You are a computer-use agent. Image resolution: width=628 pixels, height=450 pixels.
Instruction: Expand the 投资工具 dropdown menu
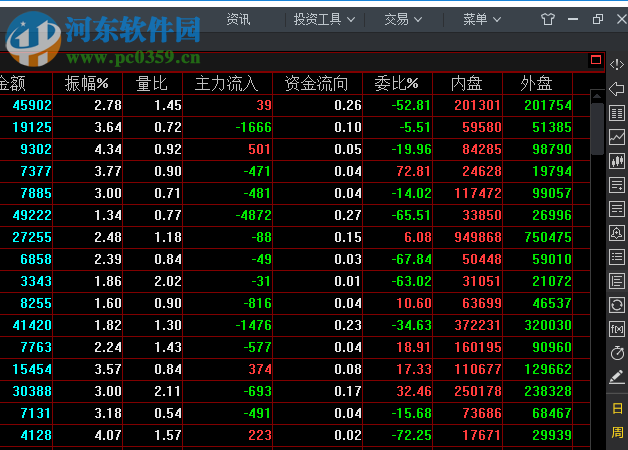point(317,19)
